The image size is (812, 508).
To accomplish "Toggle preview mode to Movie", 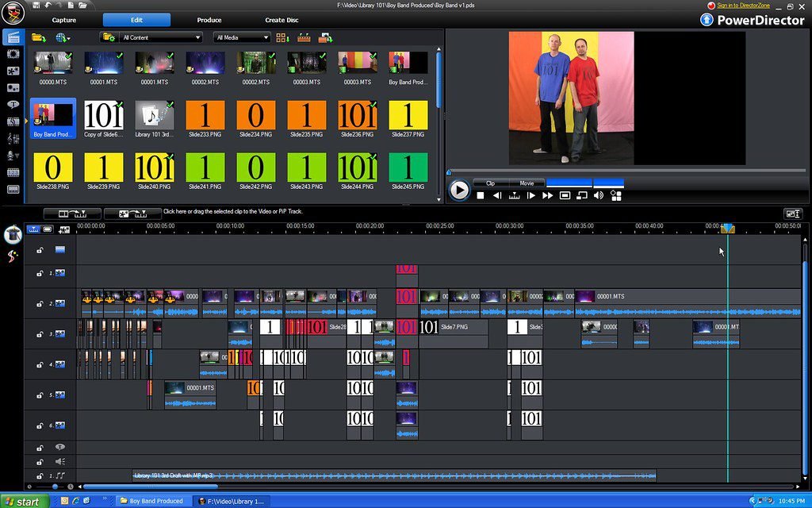I will coord(527,183).
